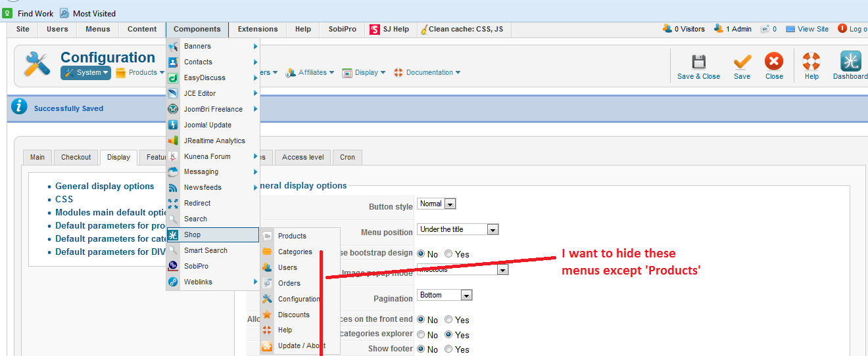Go to the Dashboard icon

point(850,62)
